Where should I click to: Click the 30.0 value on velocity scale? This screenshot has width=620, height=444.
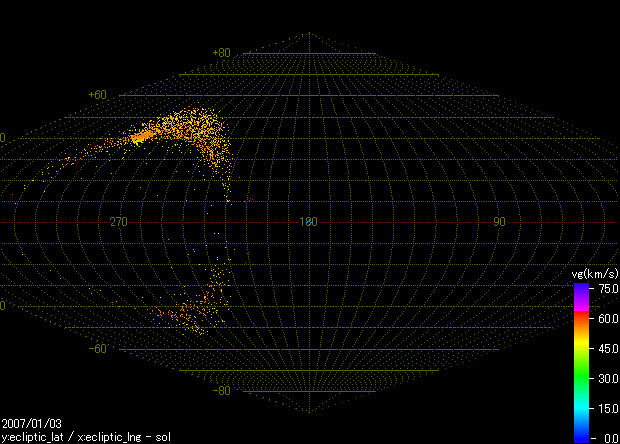(606, 378)
